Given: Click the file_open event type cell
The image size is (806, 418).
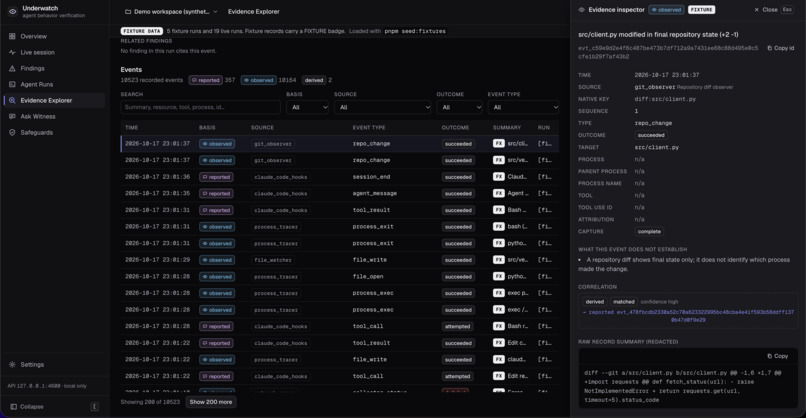Looking at the screenshot, I should pos(368,277).
